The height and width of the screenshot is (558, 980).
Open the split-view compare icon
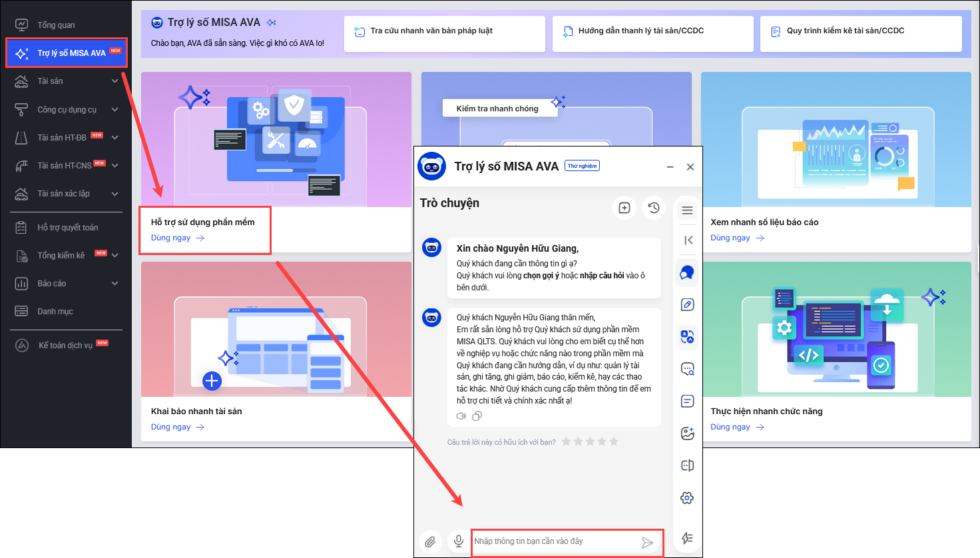[688, 465]
